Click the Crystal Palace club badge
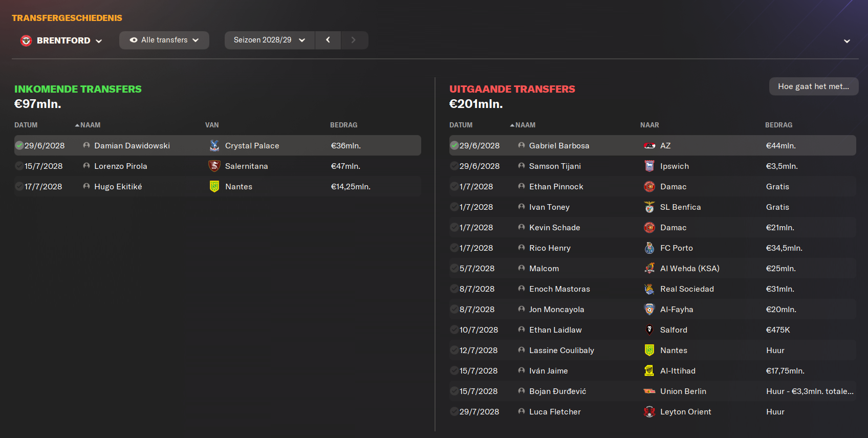868x438 pixels. pos(214,146)
